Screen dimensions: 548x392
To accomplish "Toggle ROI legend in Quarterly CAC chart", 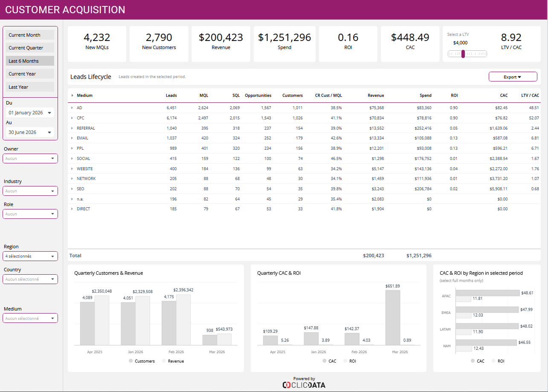I will pos(349,361).
